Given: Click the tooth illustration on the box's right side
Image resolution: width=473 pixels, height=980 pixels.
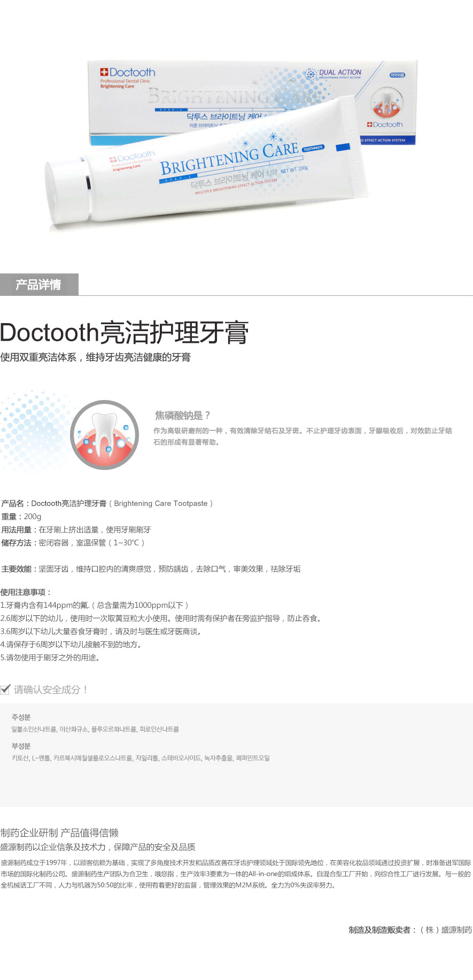Looking at the screenshot, I should click(386, 103).
